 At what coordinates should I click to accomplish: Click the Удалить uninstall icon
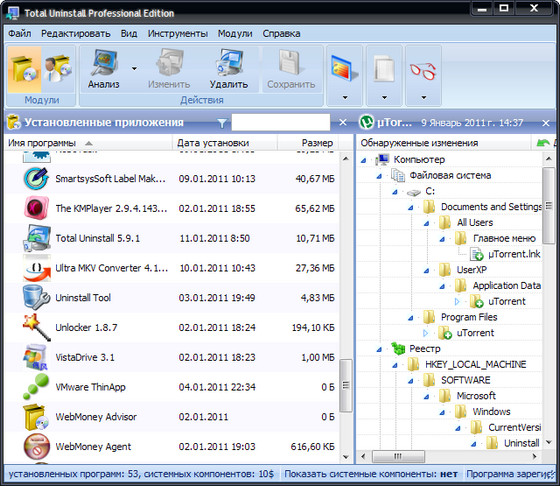tap(229, 63)
